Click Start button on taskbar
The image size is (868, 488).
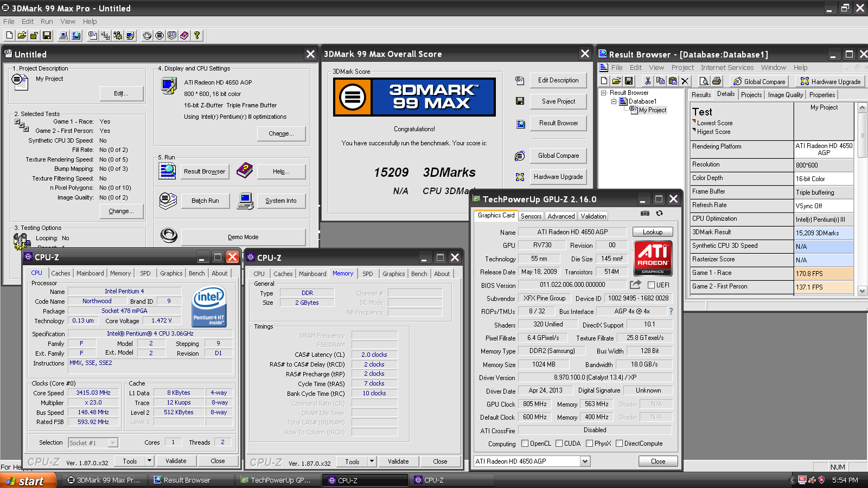coord(28,480)
